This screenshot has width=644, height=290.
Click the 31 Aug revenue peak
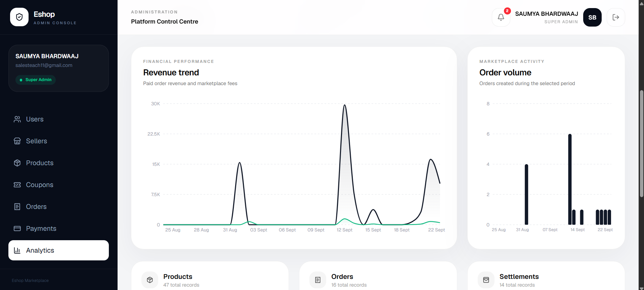point(240,164)
